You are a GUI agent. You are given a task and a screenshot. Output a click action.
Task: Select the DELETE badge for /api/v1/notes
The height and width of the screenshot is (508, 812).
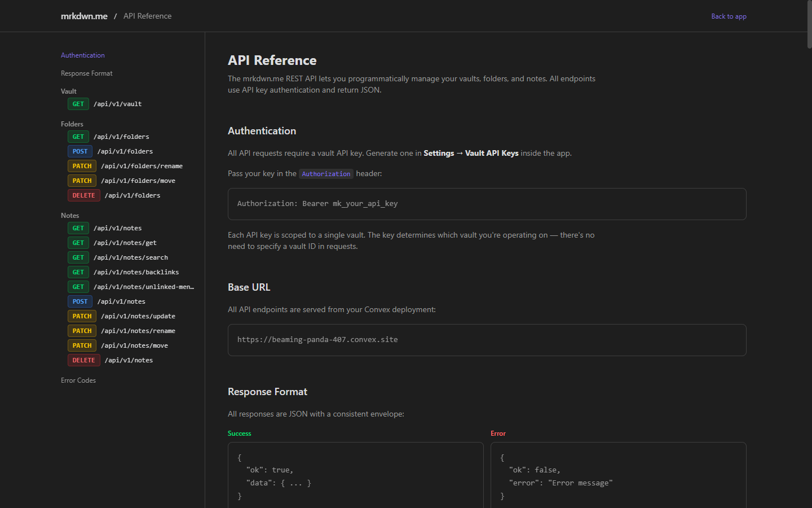coord(83,360)
